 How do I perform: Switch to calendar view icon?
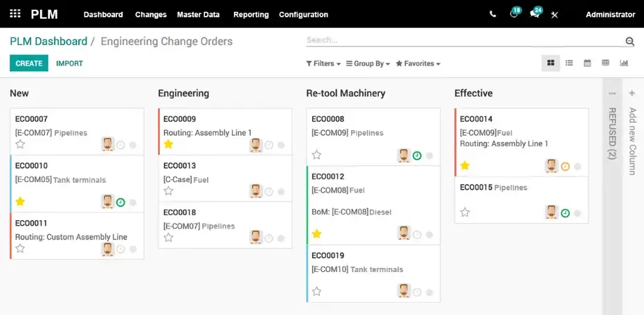[x=587, y=63]
